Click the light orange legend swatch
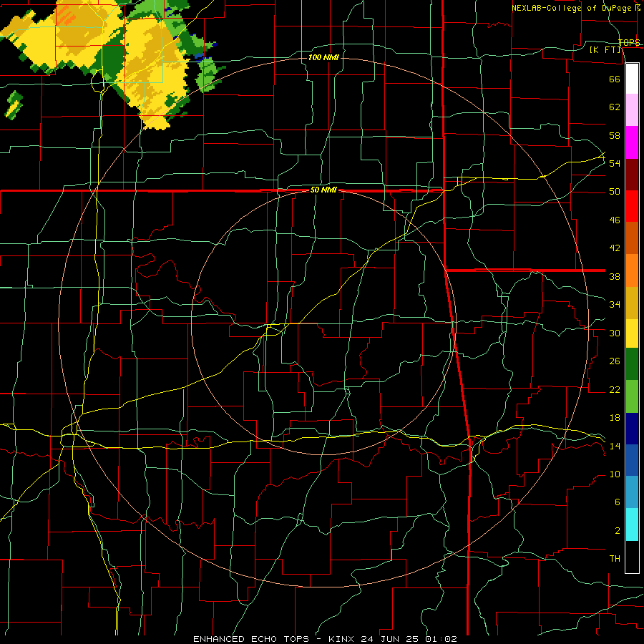 pos(632,270)
